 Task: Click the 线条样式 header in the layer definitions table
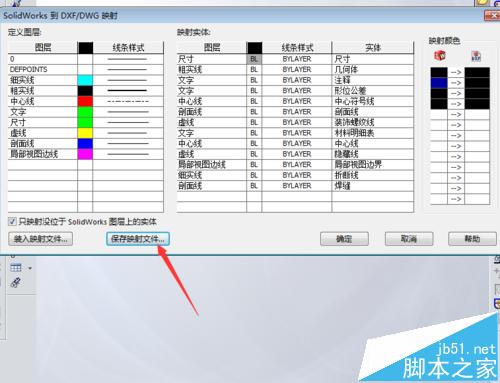(x=128, y=47)
